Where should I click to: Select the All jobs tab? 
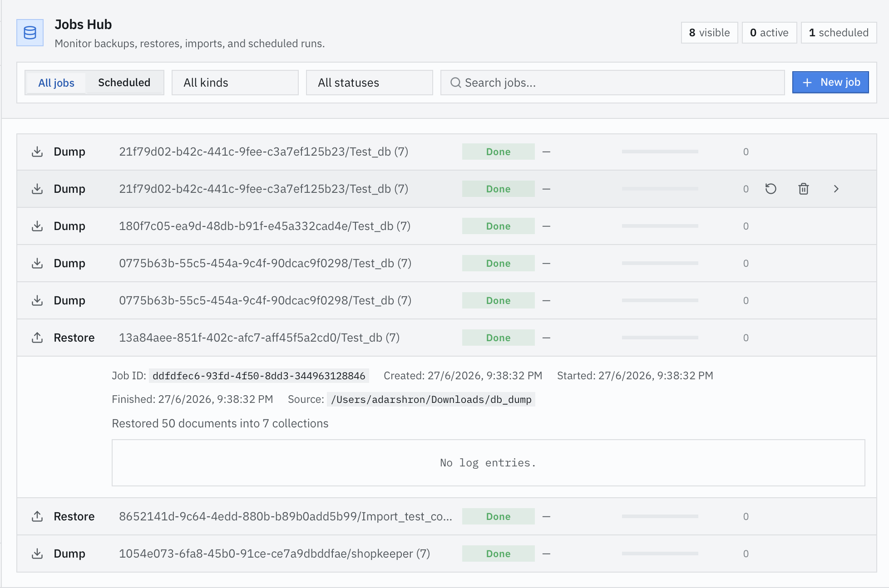click(56, 83)
